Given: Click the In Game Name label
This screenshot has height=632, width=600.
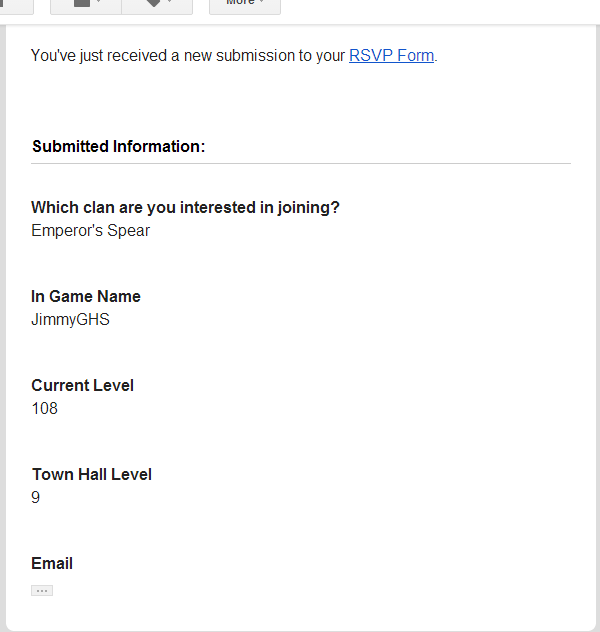Looking at the screenshot, I should [x=86, y=296].
